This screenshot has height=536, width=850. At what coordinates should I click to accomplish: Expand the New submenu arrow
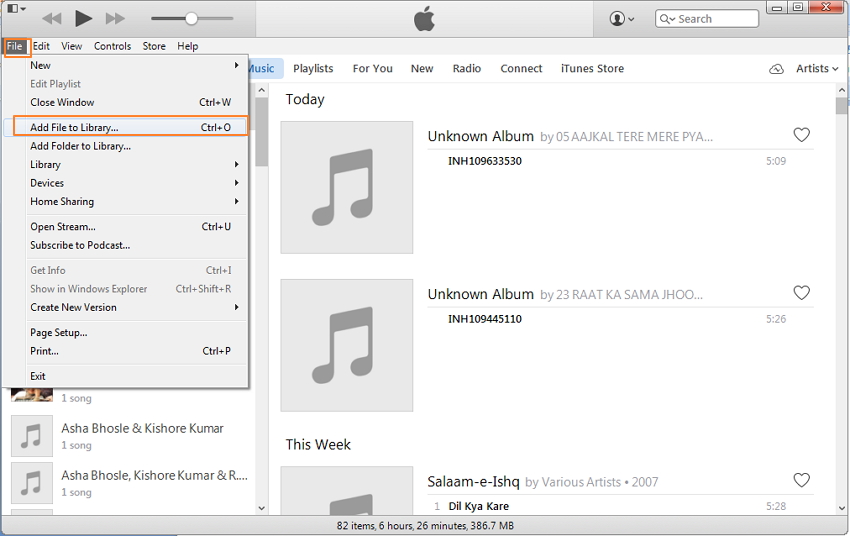tap(237, 66)
